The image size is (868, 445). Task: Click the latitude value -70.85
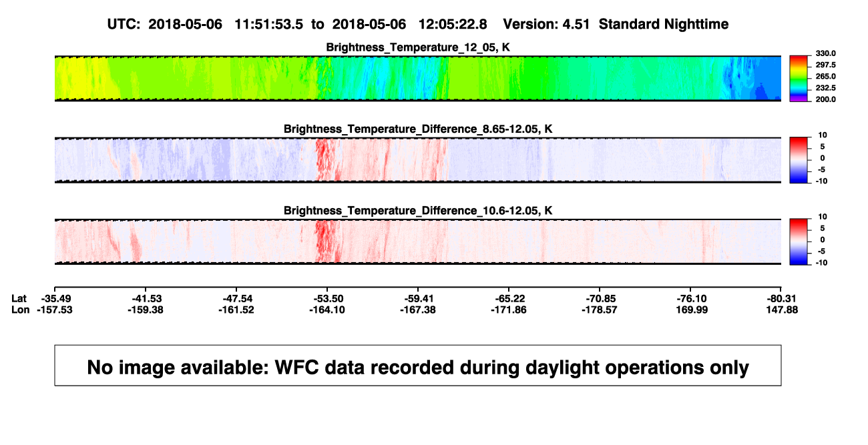pyautogui.click(x=600, y=298)
